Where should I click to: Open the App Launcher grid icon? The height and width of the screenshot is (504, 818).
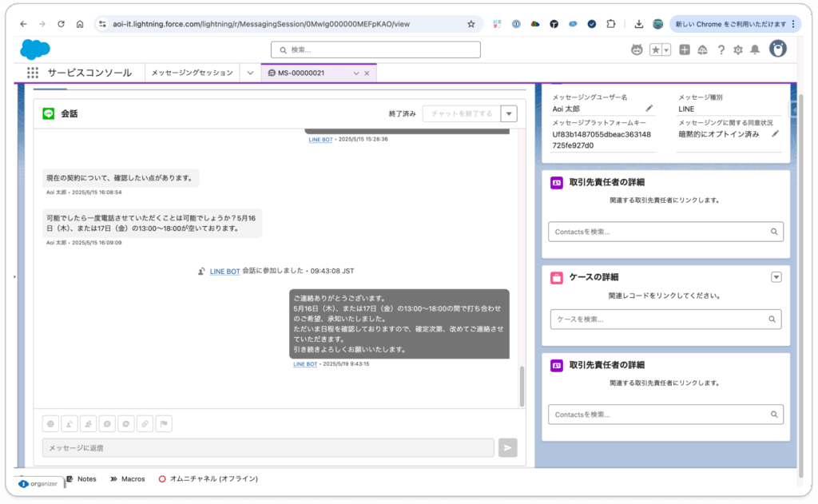[33, 73]
